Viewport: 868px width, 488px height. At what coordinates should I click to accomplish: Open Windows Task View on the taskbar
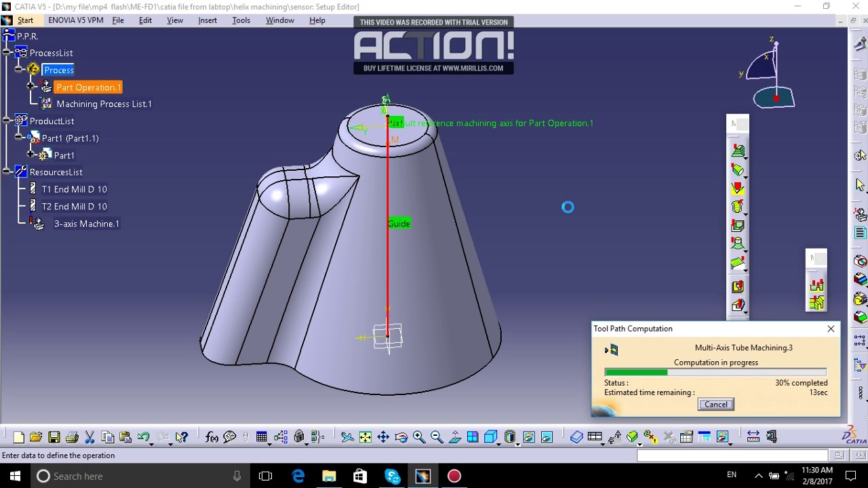click(x=265, y=476)
